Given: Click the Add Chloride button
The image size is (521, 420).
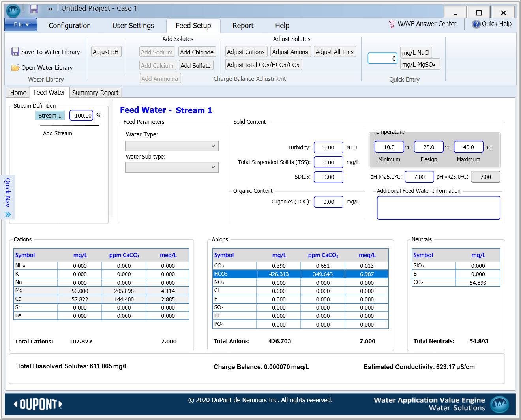Looking at the screenshot, I should pyautogui.click(x=197, y=52).
